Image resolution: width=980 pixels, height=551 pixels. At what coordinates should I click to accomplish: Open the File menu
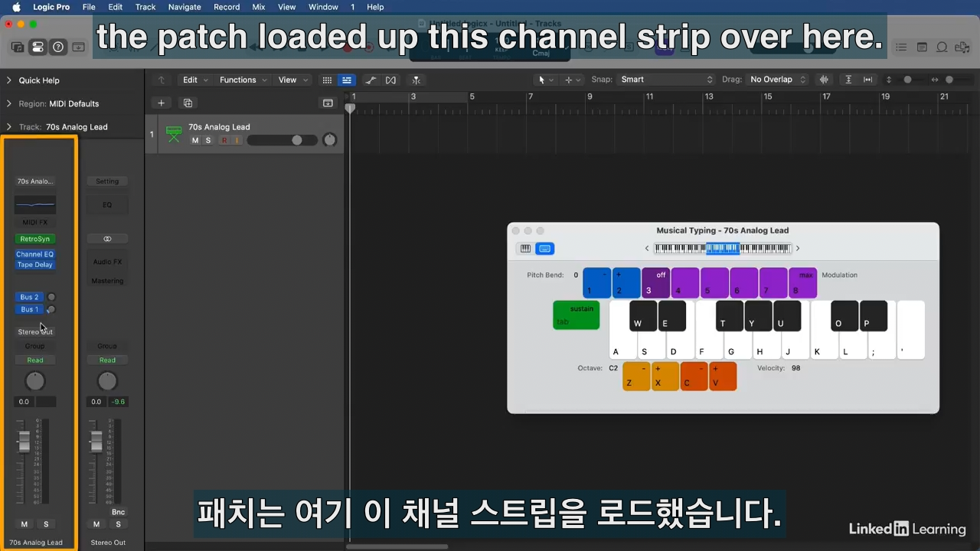(89, 7)
